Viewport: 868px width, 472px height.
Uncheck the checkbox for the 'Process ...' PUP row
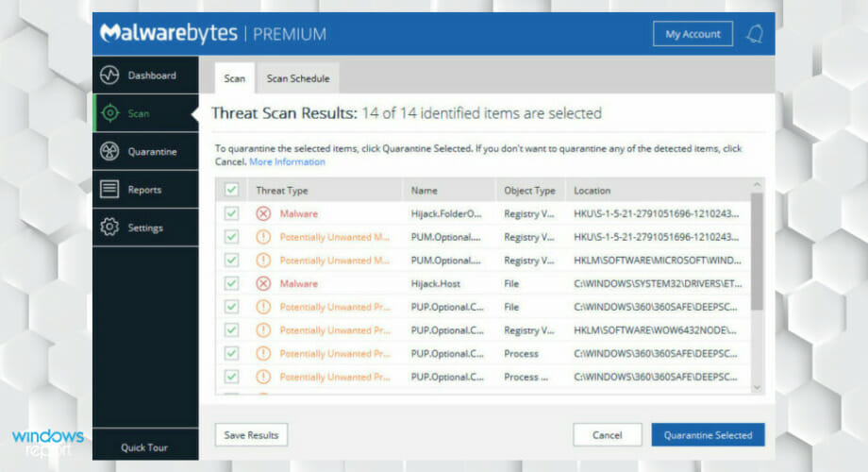click(231, 376)
